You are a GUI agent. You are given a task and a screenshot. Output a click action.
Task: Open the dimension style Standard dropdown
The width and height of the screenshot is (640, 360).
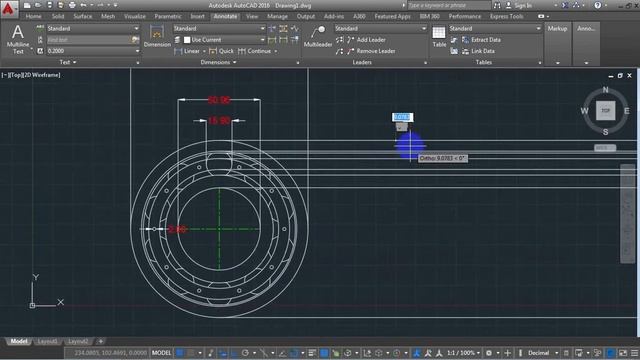[x=219, y=29]
